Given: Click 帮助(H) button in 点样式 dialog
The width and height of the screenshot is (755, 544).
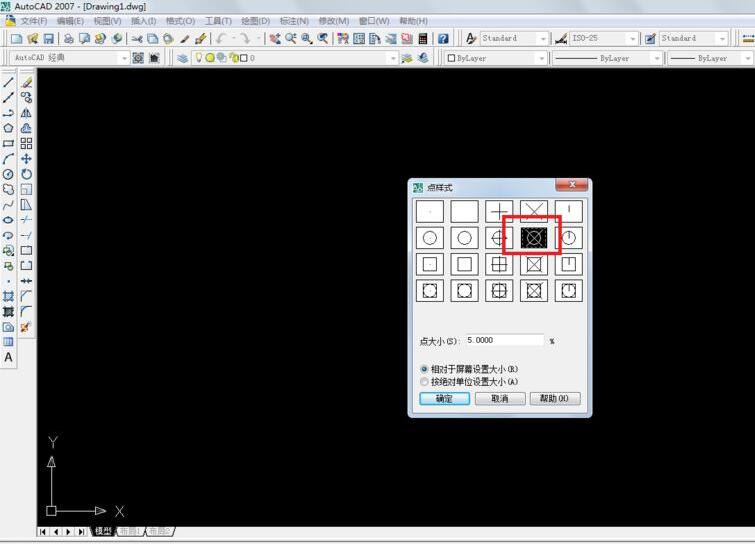Looking at the screenshot, I should tap(555, 399).
